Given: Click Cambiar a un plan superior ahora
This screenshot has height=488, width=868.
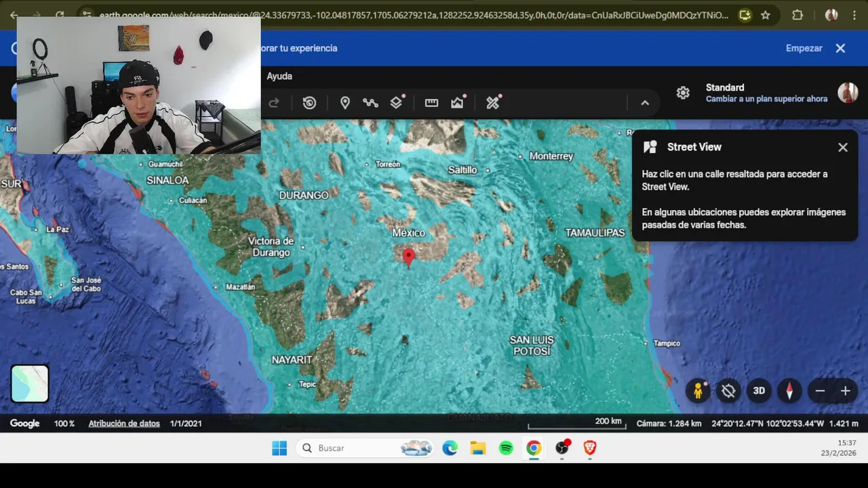Looking at the screenshot, I should click(x=766, y=99).
